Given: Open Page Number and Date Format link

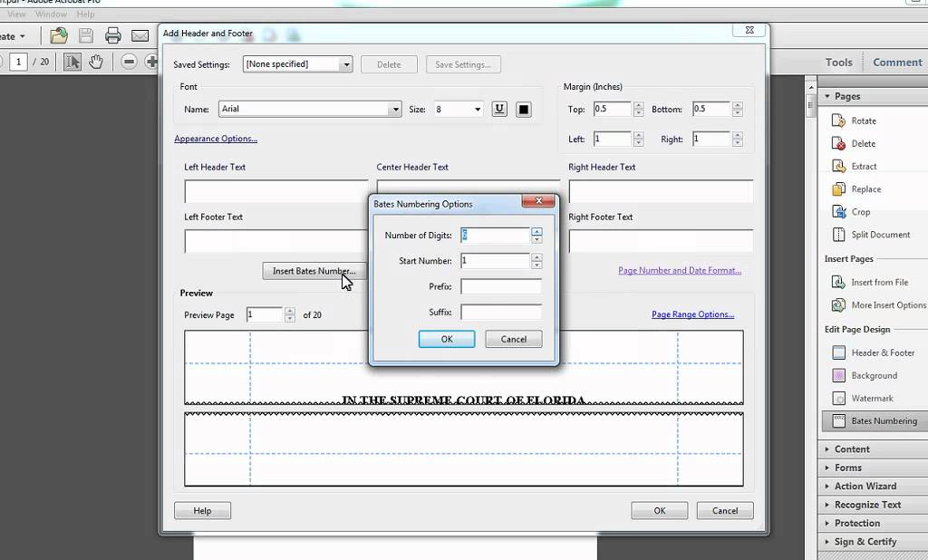Looking at the screenshot, I should 680,271.
